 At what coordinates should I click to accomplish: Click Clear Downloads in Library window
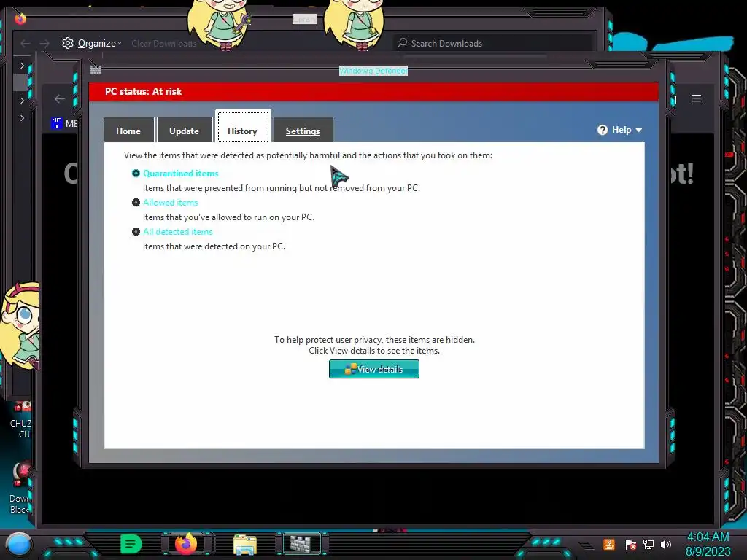pyautogui.click(x=163, y=43)
